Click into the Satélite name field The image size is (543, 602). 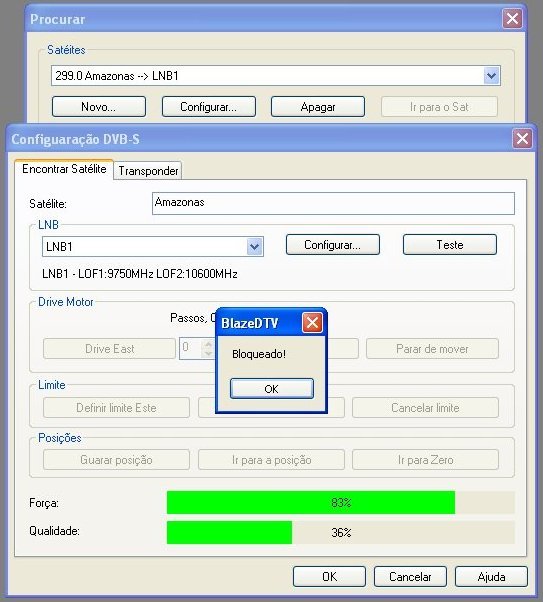(x=333, y=203)
